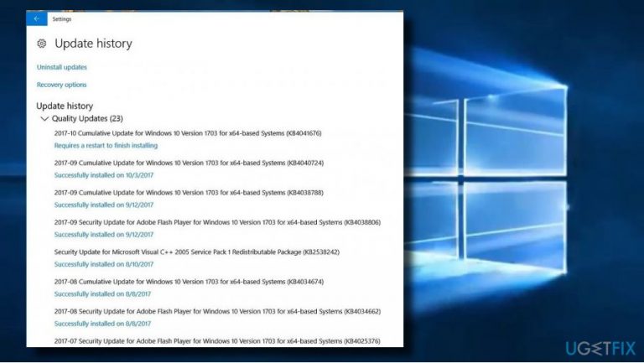Click 'Successfully installed on 8/8/2017' under KB4034662
Image resolution: width=644 pixels, height=363 pixels.
pos(102,324)
